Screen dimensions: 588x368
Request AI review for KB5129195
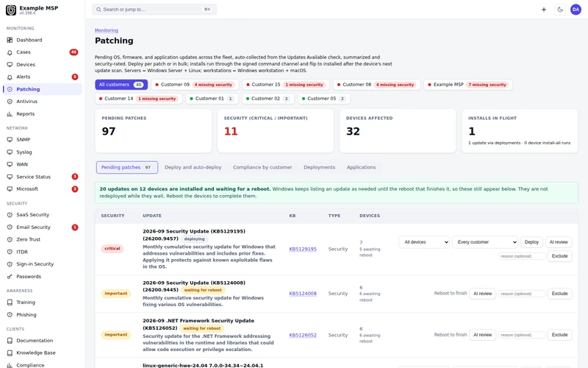tap(559, 242)
